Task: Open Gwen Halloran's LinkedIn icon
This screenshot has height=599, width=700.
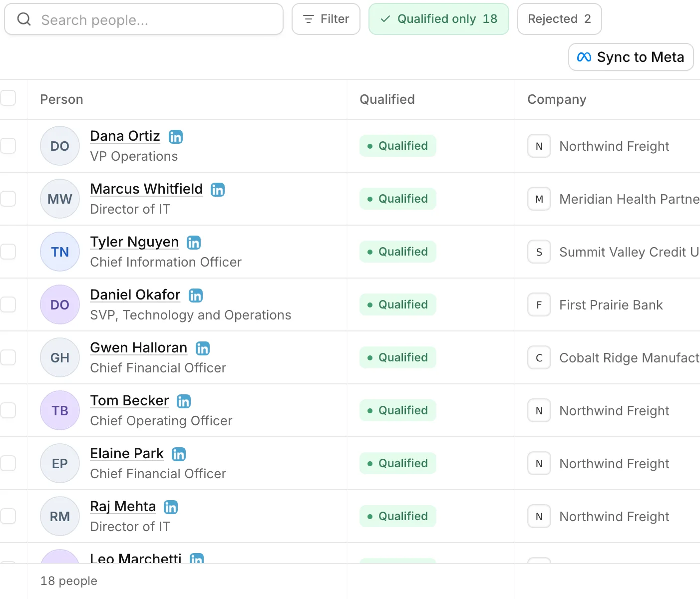Action: [203, 348]
